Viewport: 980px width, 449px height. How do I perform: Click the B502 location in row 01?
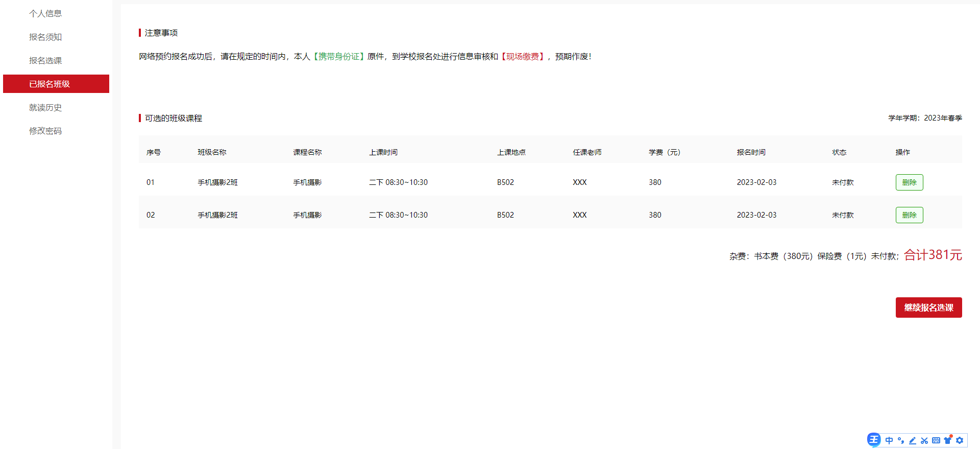point(505,182)
